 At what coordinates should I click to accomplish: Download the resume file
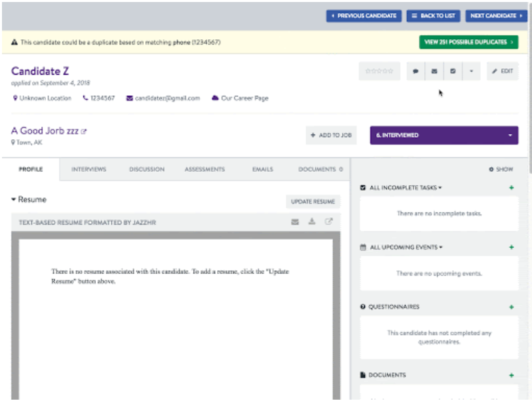click(x=312, y=222)
